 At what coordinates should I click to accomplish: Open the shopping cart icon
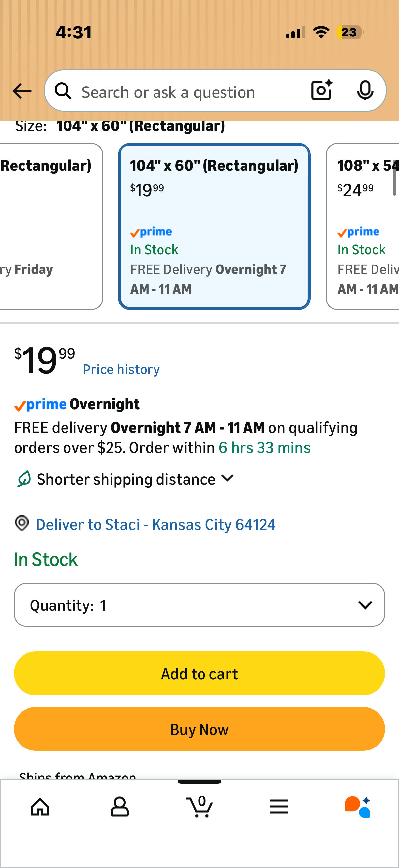(x=199, y=806)
